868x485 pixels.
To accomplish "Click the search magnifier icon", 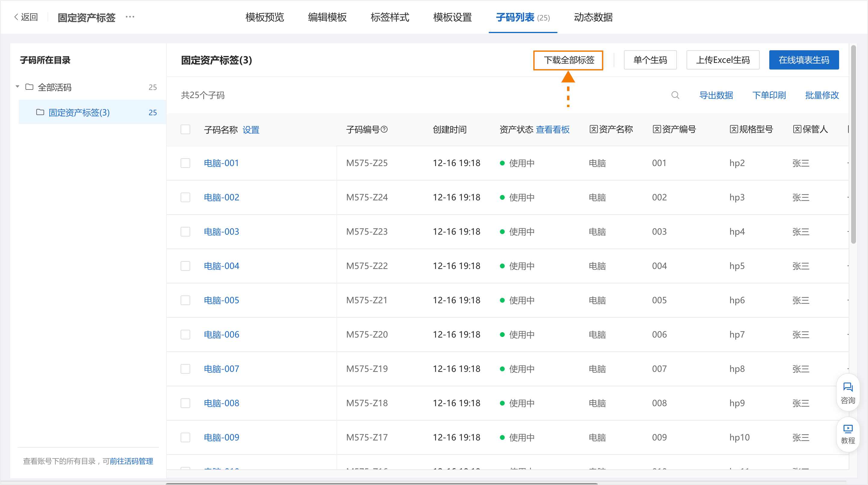I will click(x=675, y=95).
